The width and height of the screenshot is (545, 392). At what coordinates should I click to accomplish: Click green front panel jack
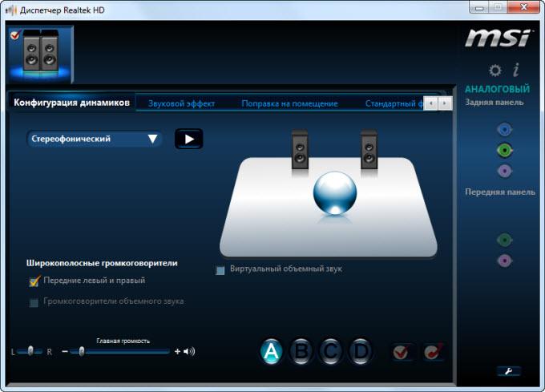click(504, 240)
